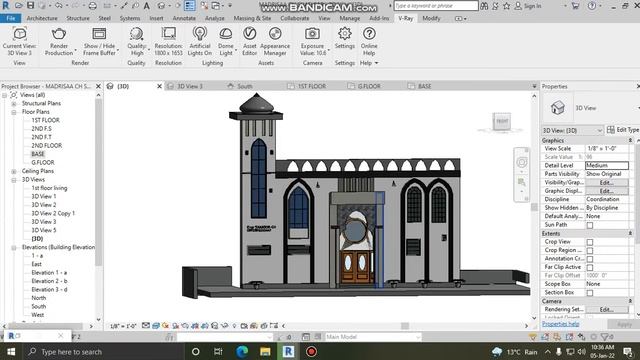Click the Bandicam record icon in taskbar
This screenshot has height=360, width=640.
[x=311, y=351]
